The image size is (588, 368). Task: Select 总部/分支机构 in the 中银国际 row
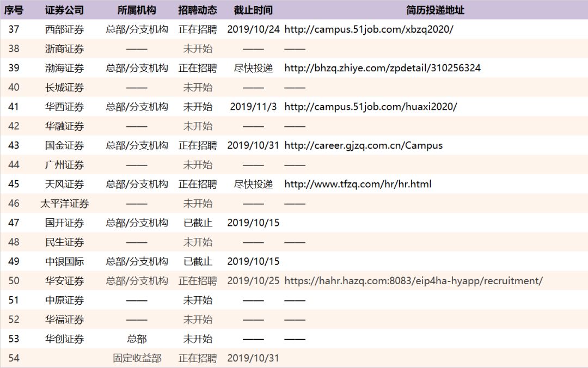pyautogui.click(x=137, y=261)
